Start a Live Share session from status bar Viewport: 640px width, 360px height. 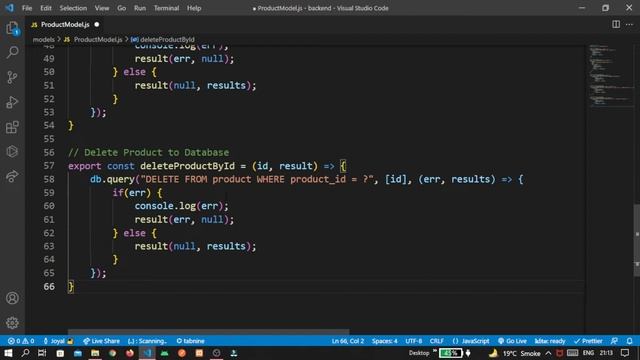(101, 341)
